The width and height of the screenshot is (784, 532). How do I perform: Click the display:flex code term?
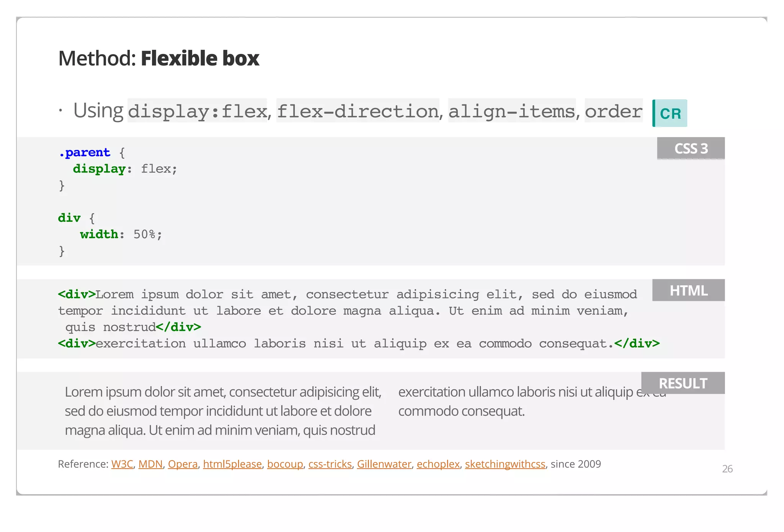(x=197, y=111)
